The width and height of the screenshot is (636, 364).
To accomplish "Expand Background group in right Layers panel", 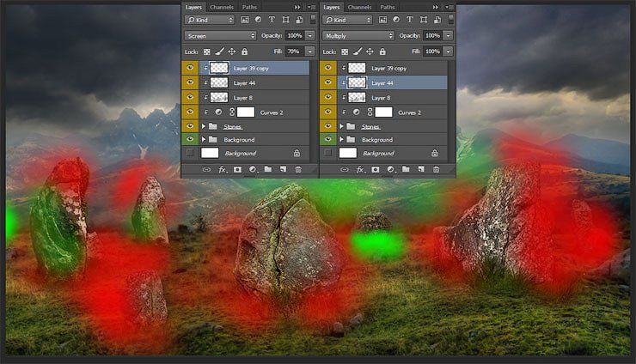I will pyautogui.click(x=341, y=139).
